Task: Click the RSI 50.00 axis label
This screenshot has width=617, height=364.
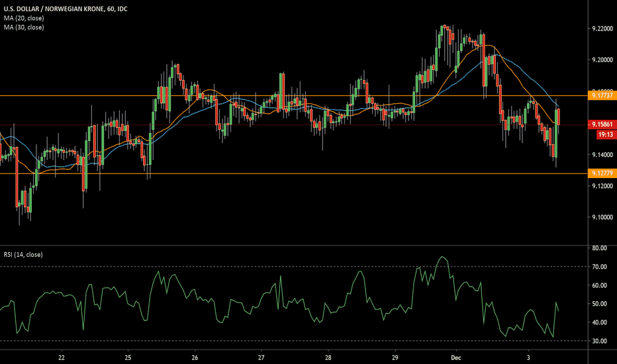Action: coord(599,304)
